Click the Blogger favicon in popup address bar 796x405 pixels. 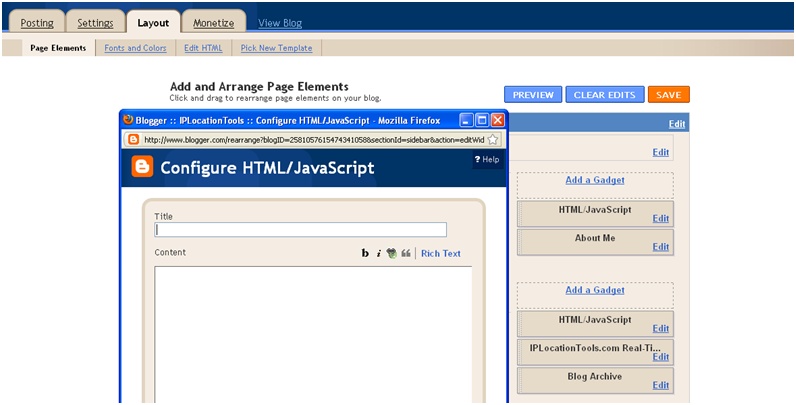(134, 140)
